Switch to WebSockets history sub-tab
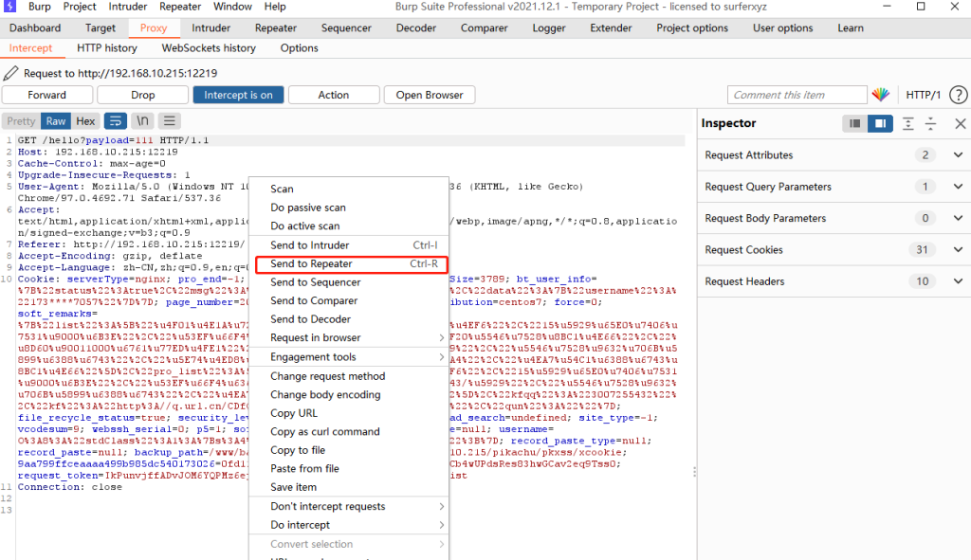971x560 pixels. tap(209, 47)
